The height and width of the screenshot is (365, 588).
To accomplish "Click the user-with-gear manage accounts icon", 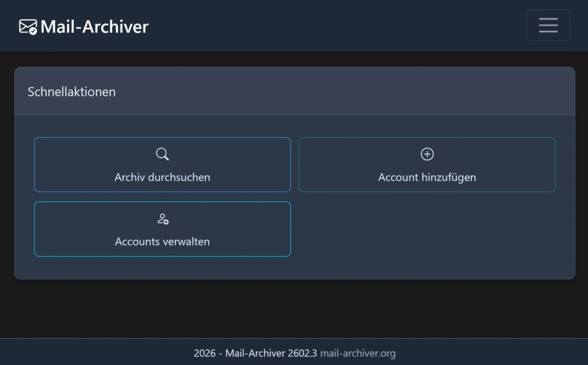I will click(x=163, y=219).
